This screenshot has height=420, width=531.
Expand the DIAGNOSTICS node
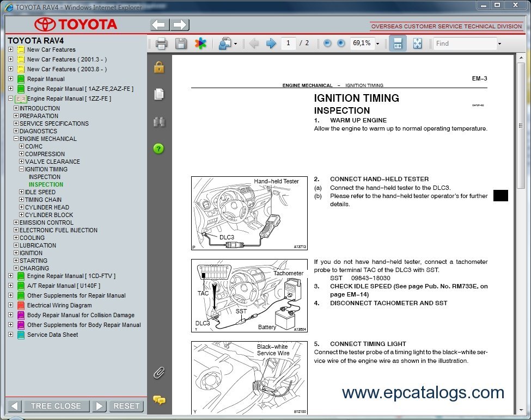(x=16, y=131)
